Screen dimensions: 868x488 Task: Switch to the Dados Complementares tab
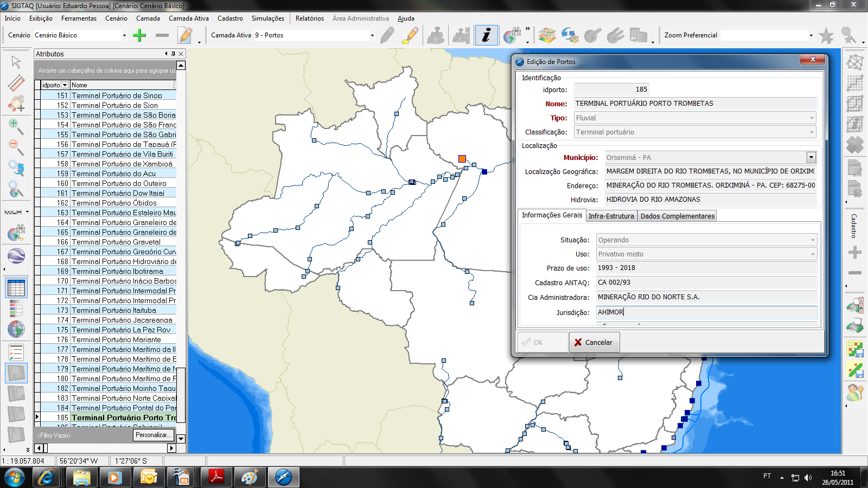(x=677, y=216)
